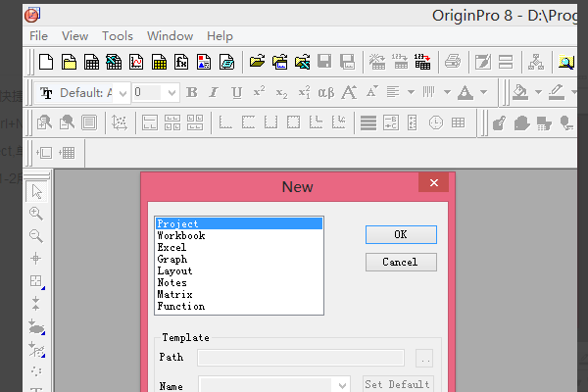Click OK in the New dialog
This screenshot has height=392, width=588.
tap(401, 234)
